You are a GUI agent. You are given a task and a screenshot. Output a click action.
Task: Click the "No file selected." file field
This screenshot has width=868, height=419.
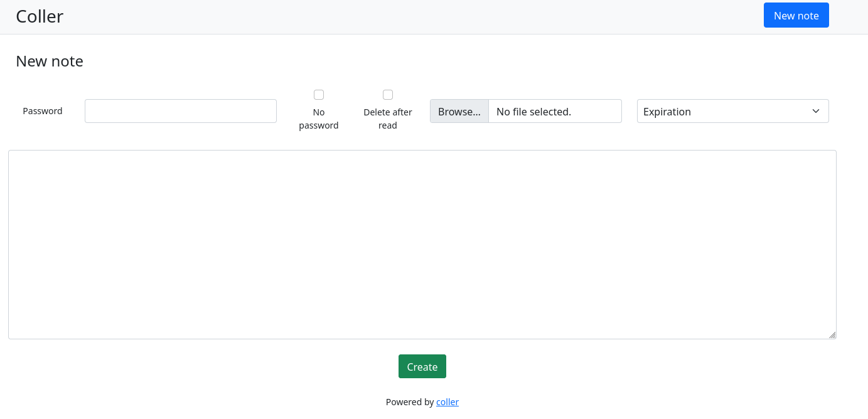pyautogui.click(x=554, y=111)
